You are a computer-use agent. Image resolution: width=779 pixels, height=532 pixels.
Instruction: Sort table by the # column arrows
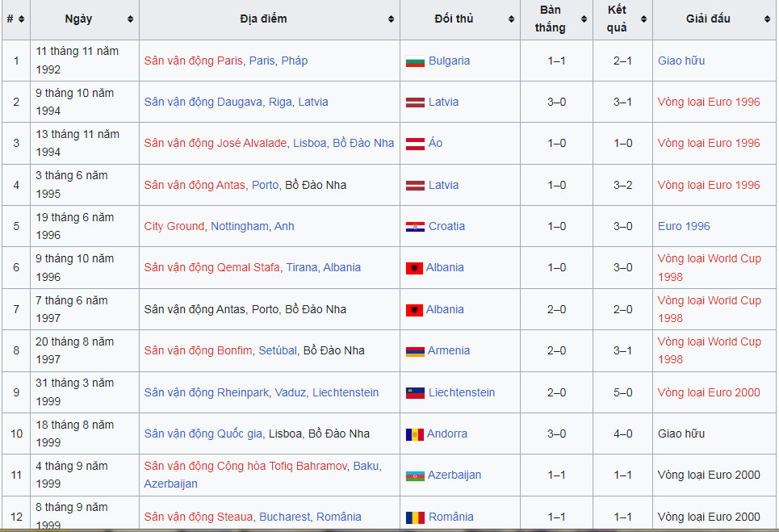[x=21, y=19]
